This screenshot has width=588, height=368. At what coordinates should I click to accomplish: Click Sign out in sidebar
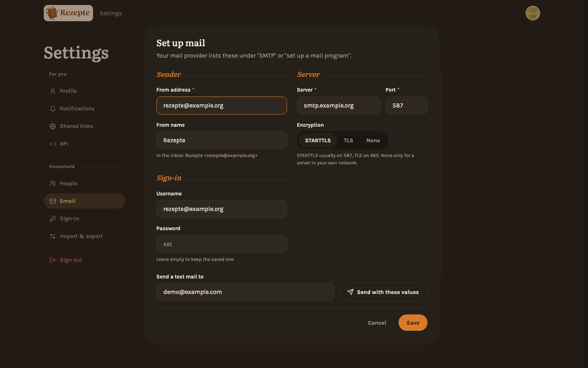(x=85, y=260)
